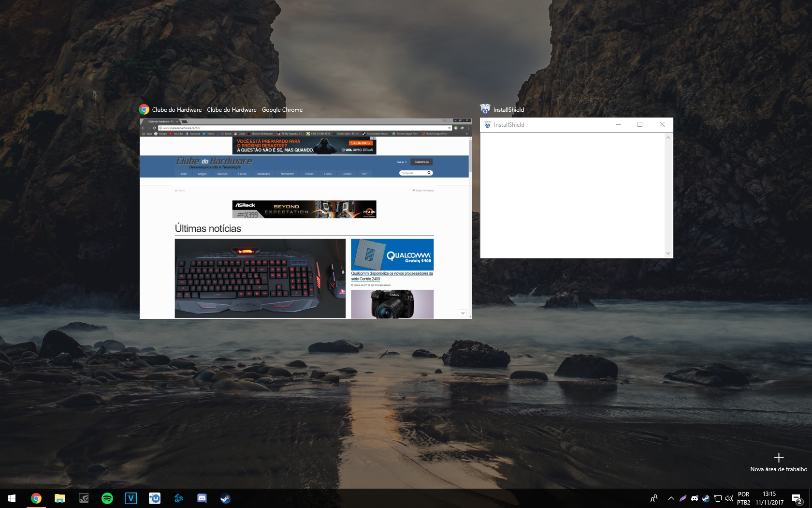Open the Windows Start menu
Image resolution: width=812 pixels, height=508 pixels.
click(x=12, y=498)
